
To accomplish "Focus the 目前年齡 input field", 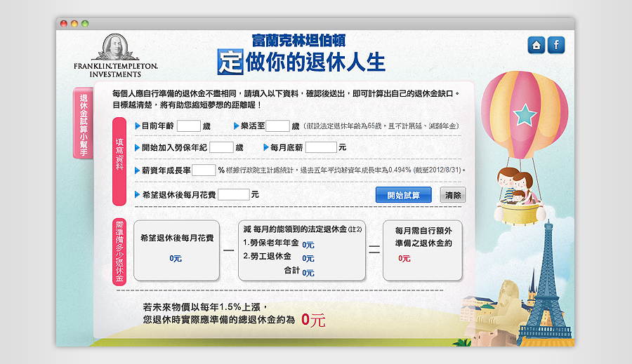I will coord(189,126).
